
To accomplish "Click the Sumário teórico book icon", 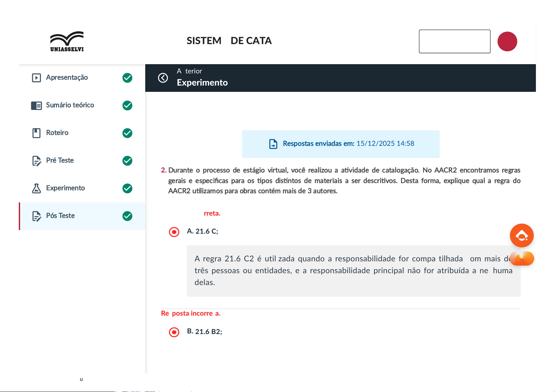I will (x=36, y=106).
